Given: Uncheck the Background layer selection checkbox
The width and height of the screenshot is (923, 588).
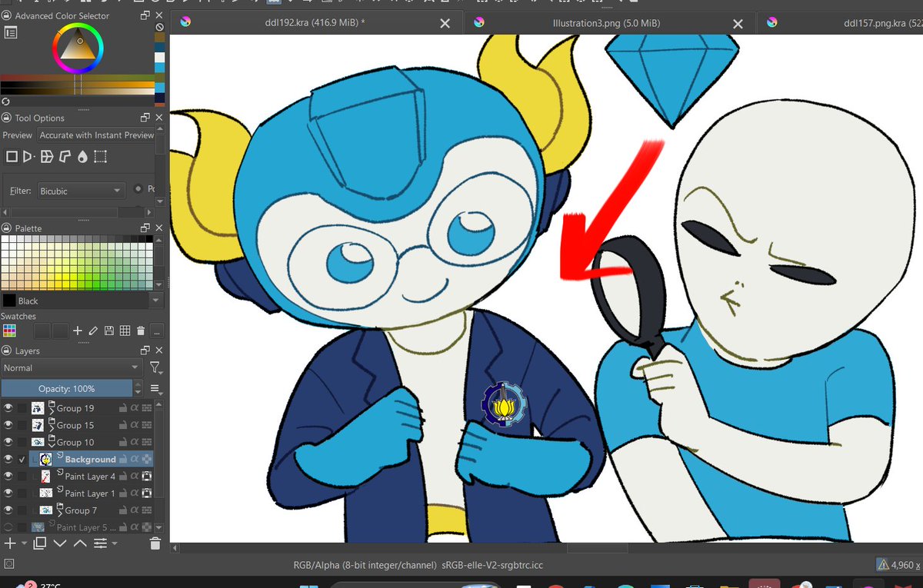Looking at the screenshot, I should tap(22, 459).
